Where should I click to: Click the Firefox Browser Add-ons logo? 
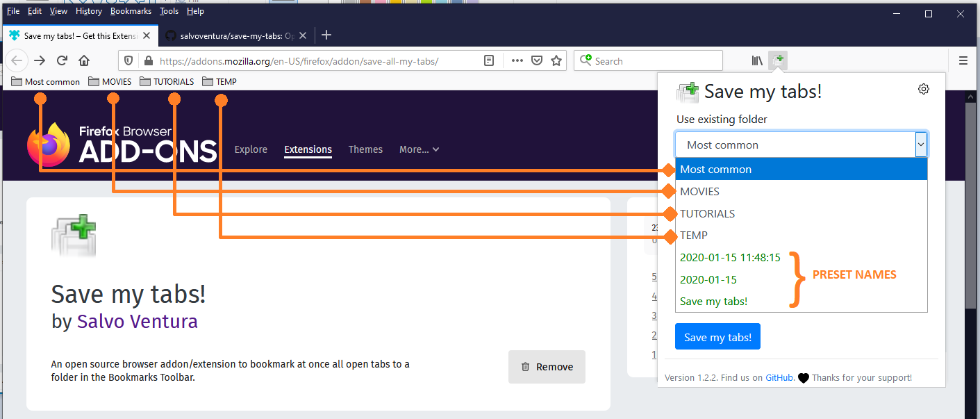coord(122,144)
